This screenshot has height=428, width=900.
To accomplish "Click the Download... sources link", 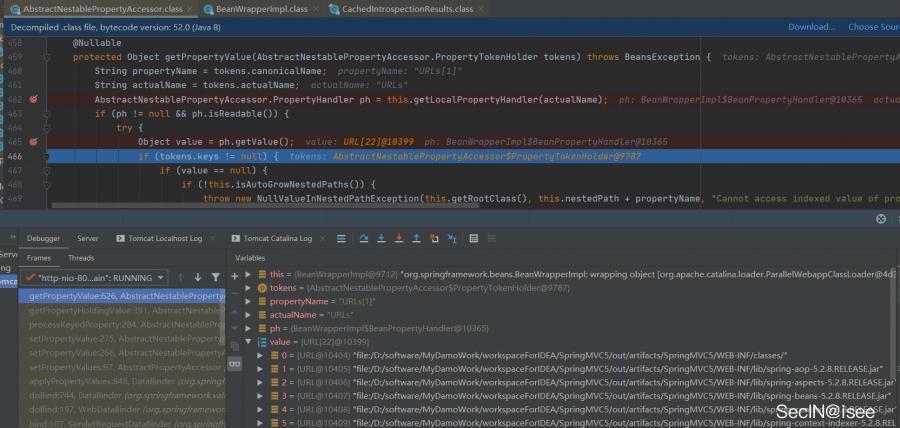I will [x=811, y=27].
